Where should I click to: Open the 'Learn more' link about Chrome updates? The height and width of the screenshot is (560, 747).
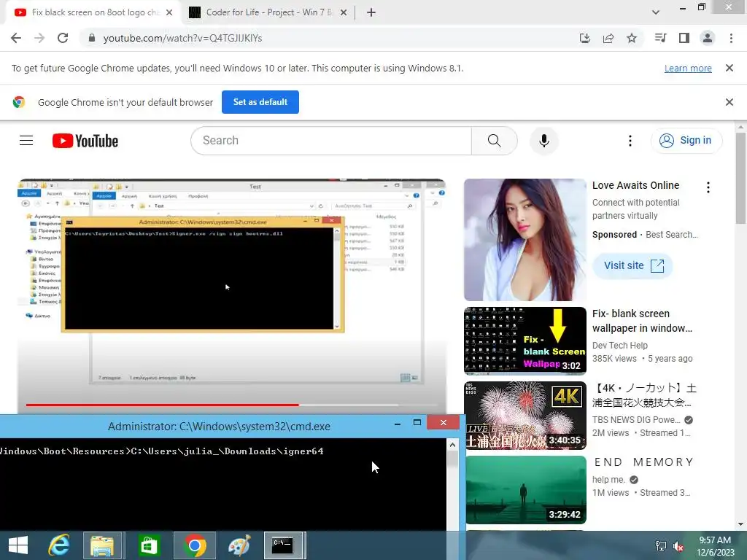click(688, 68)
